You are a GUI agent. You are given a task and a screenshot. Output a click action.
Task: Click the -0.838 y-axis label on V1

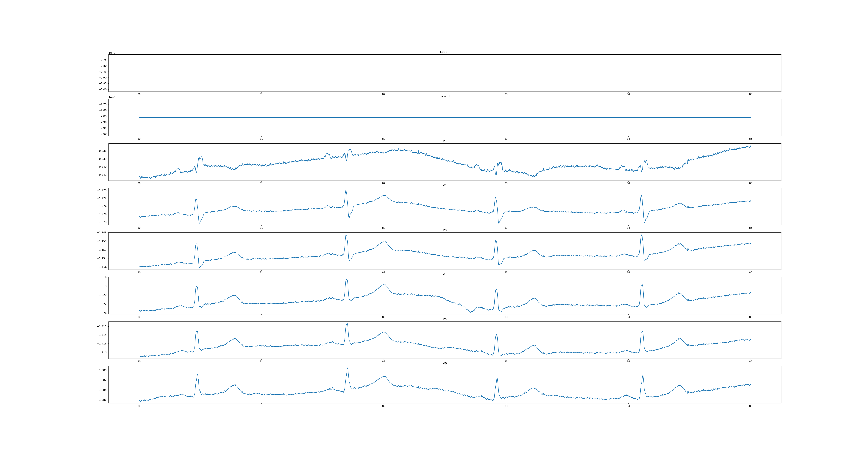tap(102, 151)
